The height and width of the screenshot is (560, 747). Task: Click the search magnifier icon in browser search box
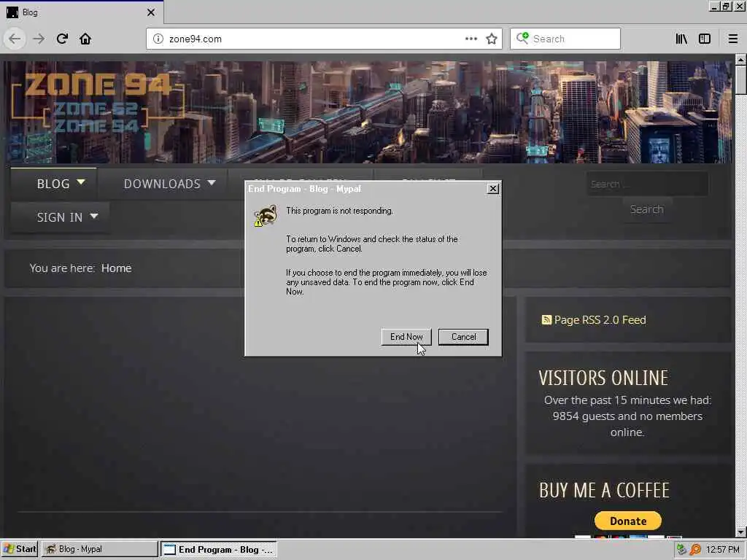[522, 38]
